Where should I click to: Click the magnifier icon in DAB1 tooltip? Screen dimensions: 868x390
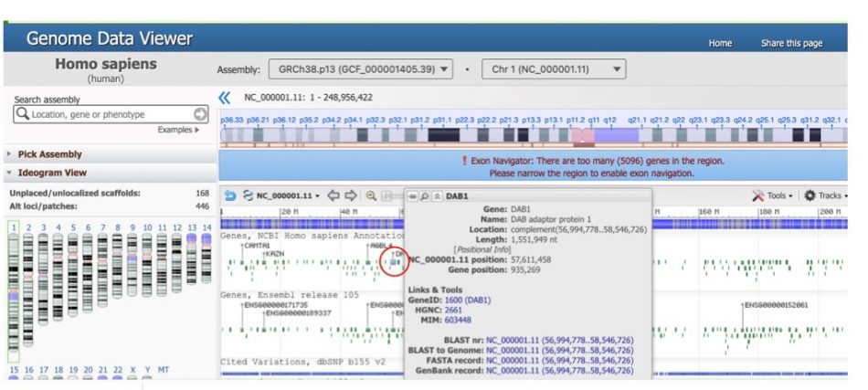[425, 195]
